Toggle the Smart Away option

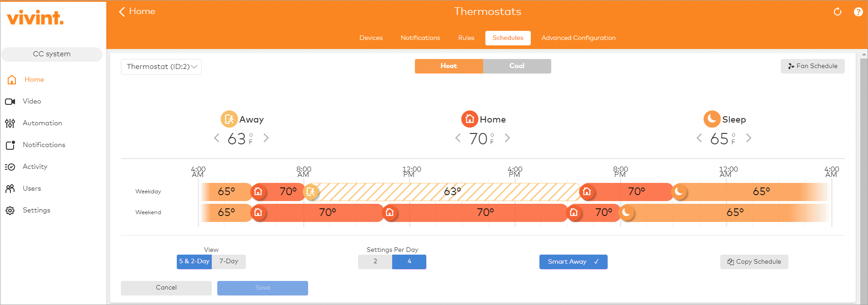tap(573, 262)
